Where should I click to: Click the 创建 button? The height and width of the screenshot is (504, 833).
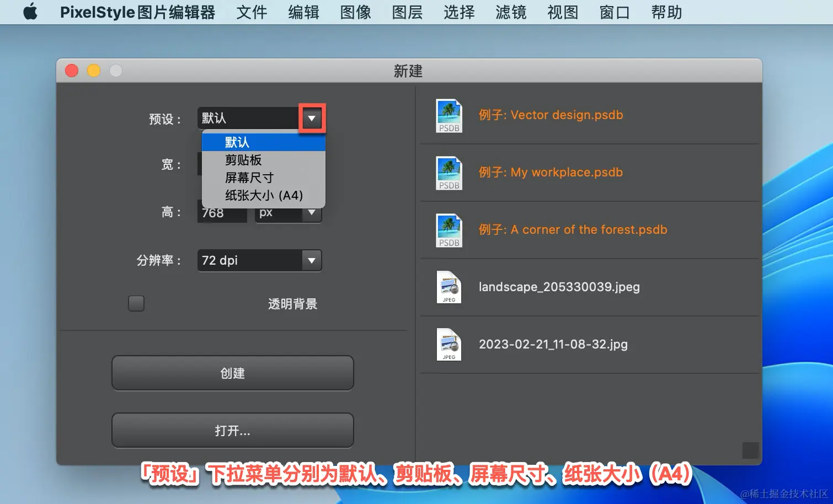click(232, 373)
